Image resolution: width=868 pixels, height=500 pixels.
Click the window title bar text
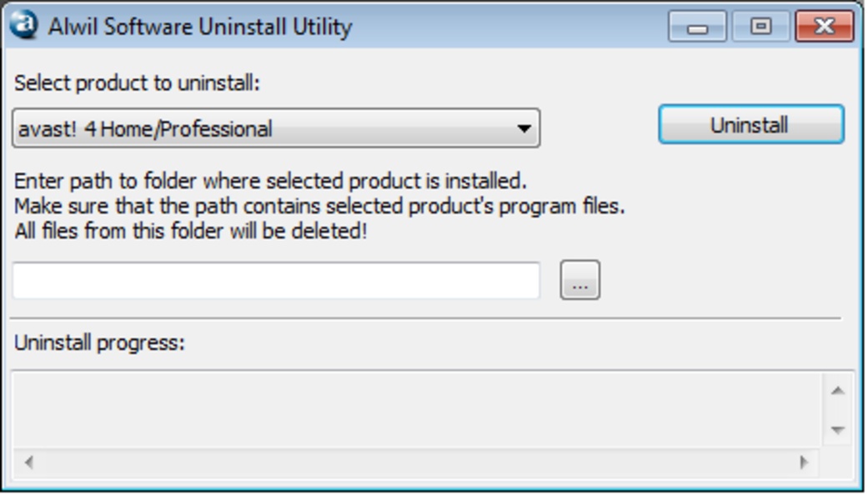point(200,27)
